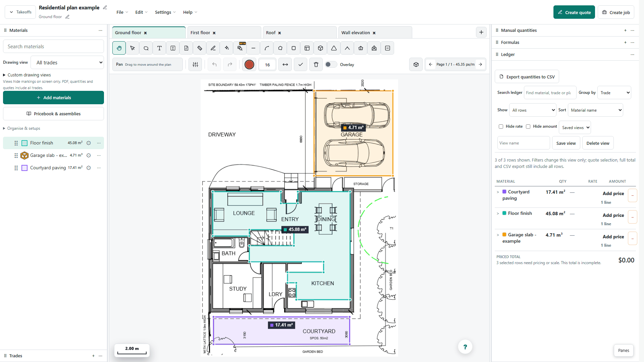
Task: Click the delete trash icon
Action: [x=316, y=64]
